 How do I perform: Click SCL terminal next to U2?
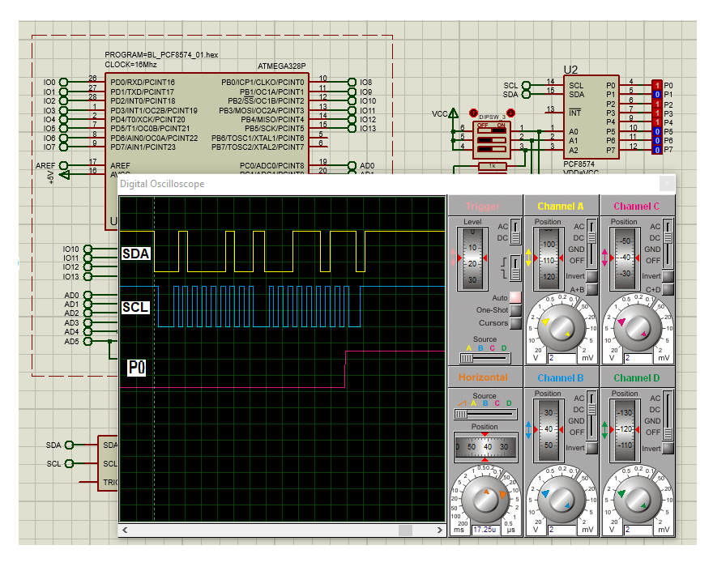point(526,85)
